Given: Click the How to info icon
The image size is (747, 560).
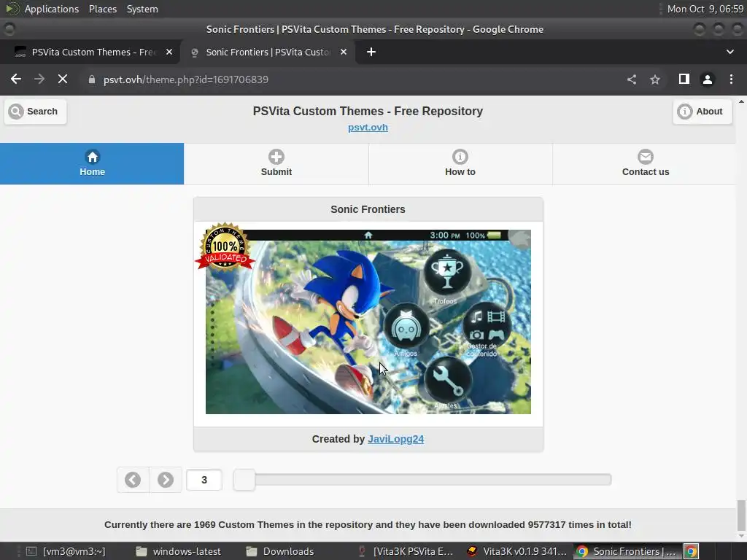Looking at the screenshot, I should [x=460, y=157].
